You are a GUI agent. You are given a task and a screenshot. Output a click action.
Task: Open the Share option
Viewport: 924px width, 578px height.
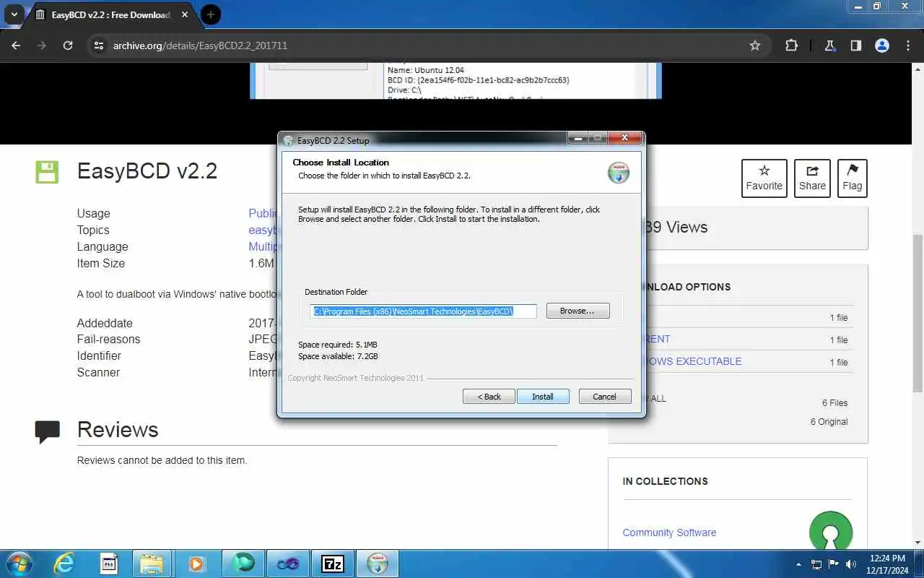point(812,178)
